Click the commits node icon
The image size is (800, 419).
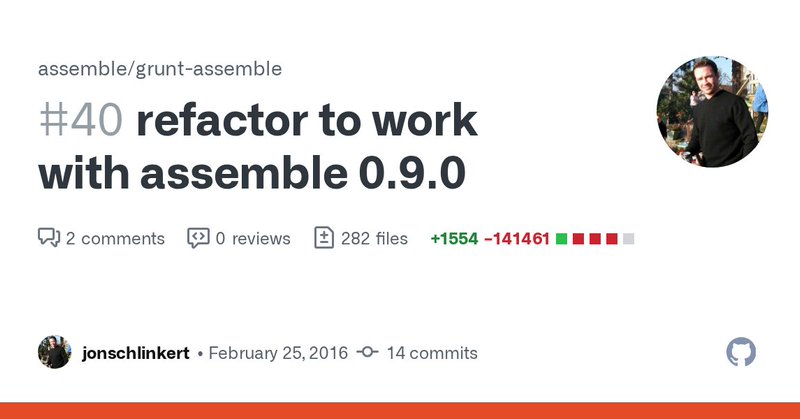tap(367, 352)
